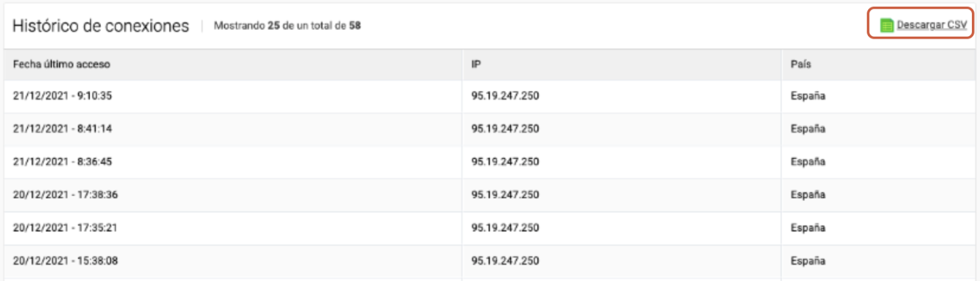Click España in the 15:38:08 row
The image size is (980, 281).
tap(808, 260)
